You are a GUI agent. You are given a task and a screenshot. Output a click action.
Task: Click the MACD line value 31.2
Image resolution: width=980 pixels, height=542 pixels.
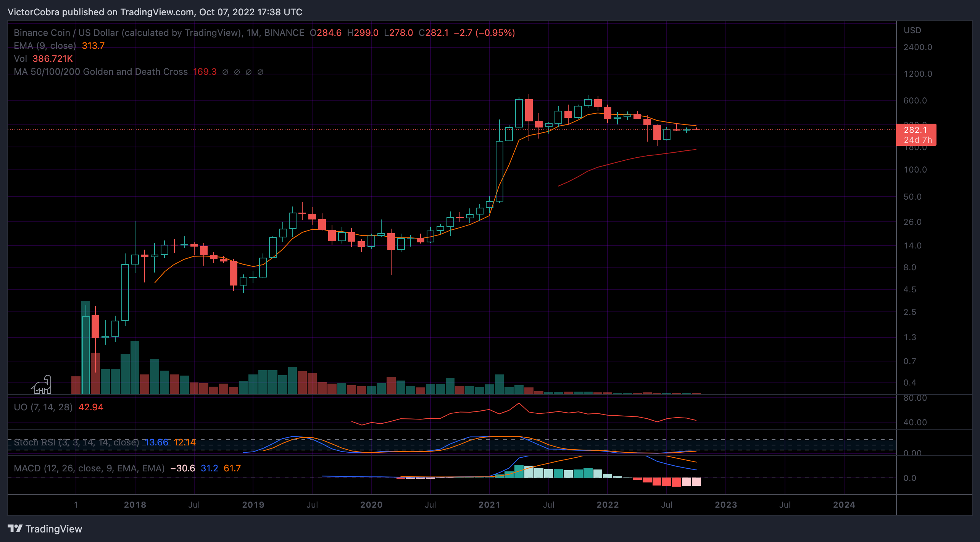click(210, 468)
